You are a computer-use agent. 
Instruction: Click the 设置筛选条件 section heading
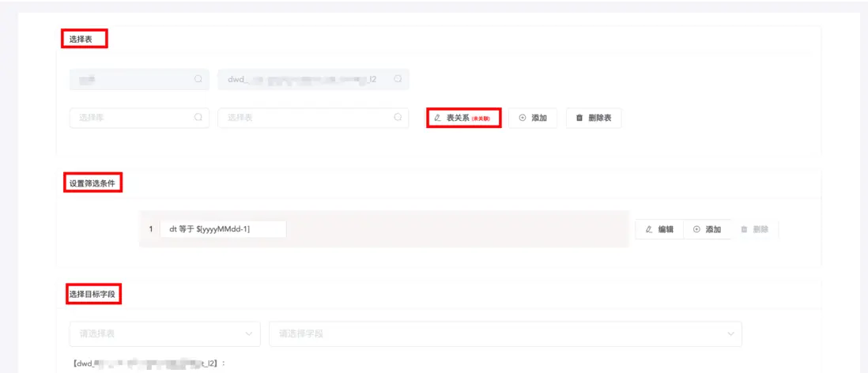tap(92, 183)
